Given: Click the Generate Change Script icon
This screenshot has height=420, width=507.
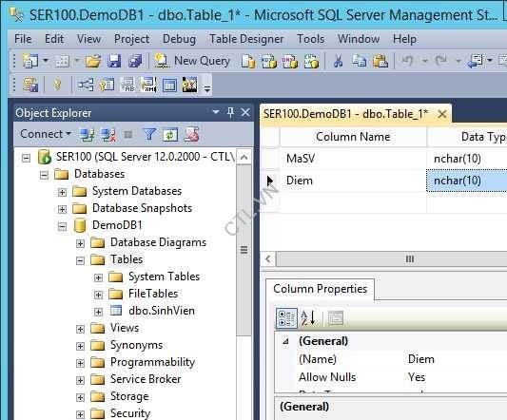Looking at the screenshot, I should coord(30,85).
